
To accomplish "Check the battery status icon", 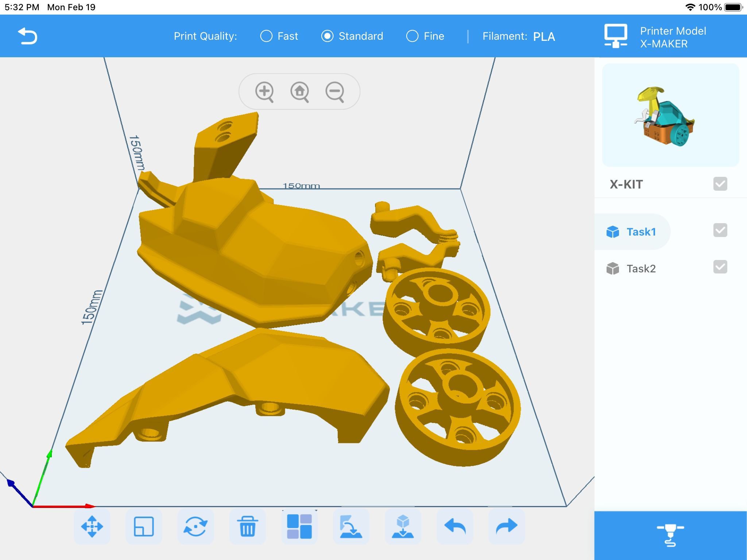I will click(733, 7).
